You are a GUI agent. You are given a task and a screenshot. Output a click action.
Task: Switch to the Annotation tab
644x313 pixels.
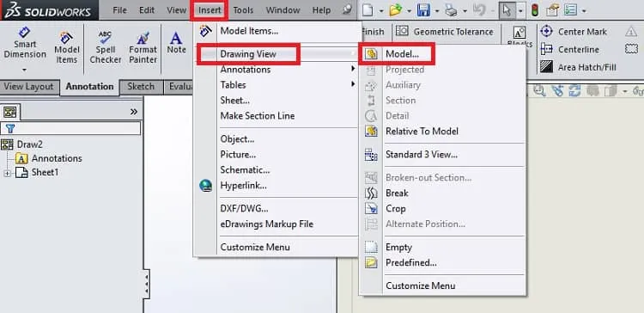tap(89, 87)
